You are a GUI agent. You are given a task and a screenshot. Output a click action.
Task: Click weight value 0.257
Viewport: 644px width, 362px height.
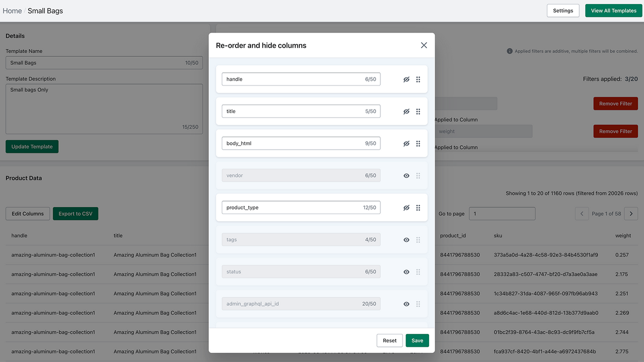[622, 255]
